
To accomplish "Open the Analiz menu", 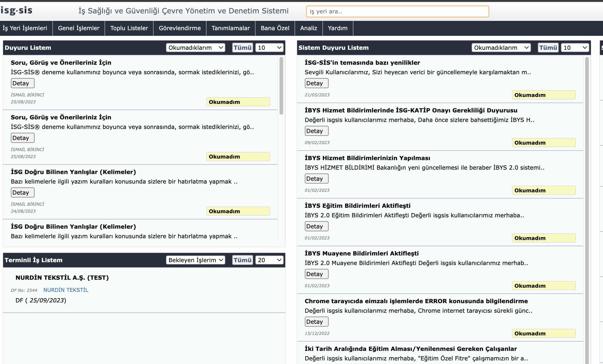I will [x=308, y=28].
